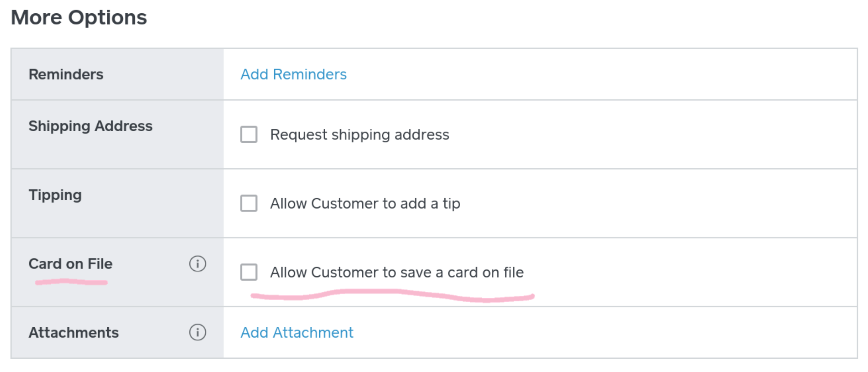Click the 'Allow Customer to add a tip' text
The image size is (868, 372).
point(365,203)
